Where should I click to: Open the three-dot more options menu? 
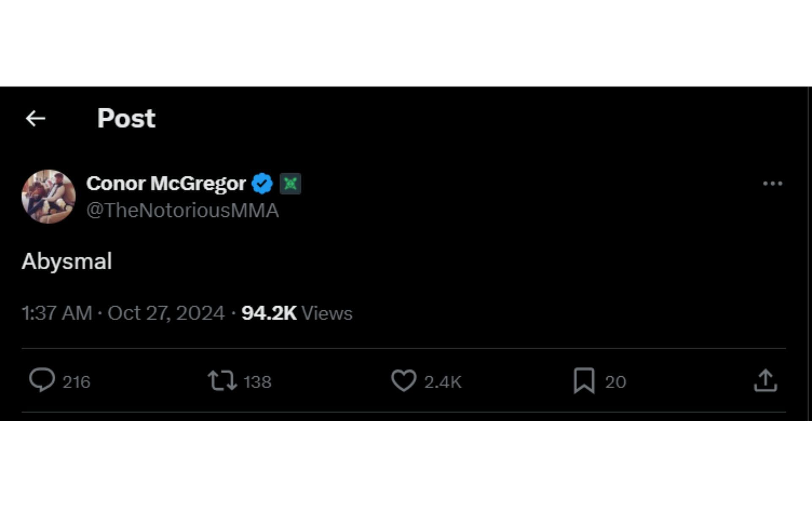[x=772, y=184]
